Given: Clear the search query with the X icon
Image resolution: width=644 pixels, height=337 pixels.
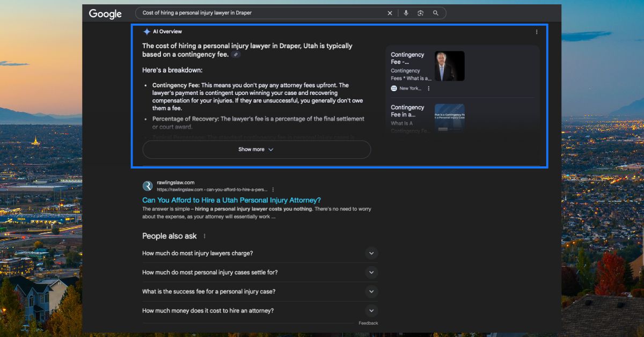Looking at the screenshot, I should 390,13.
